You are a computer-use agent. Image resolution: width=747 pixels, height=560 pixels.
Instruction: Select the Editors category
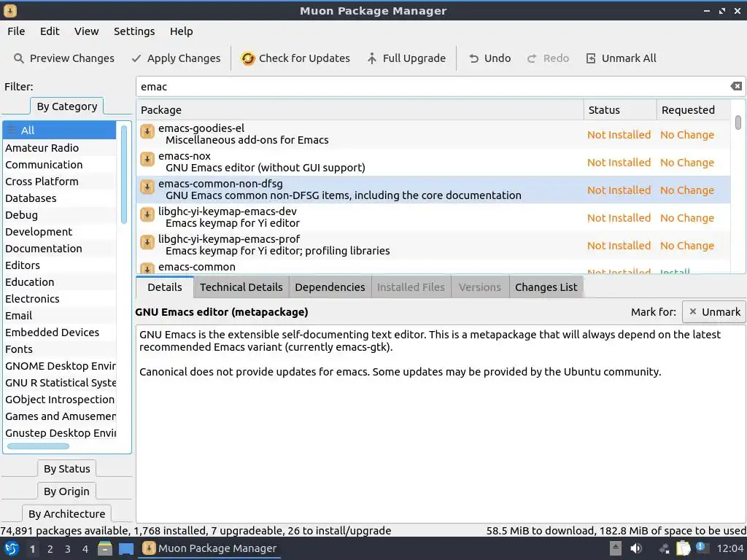[60, 265]
